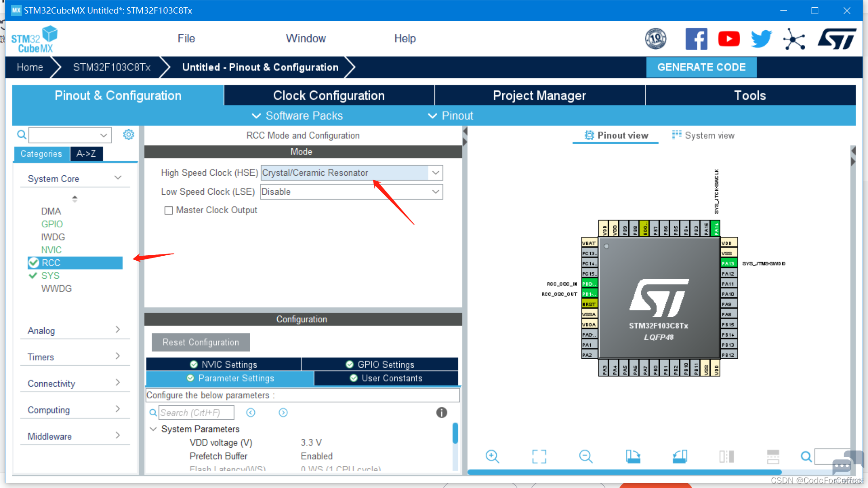
Task: Open the NVIC Settings tab
Action: [224, 364]
